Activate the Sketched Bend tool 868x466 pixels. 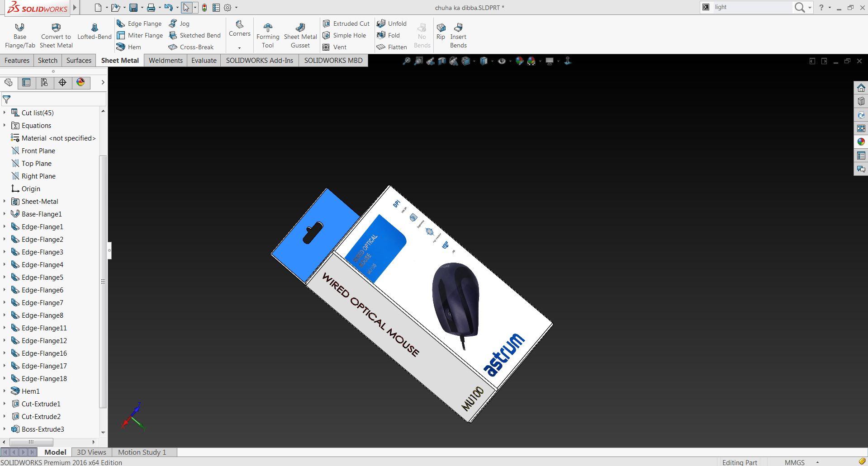click(194, 35)
